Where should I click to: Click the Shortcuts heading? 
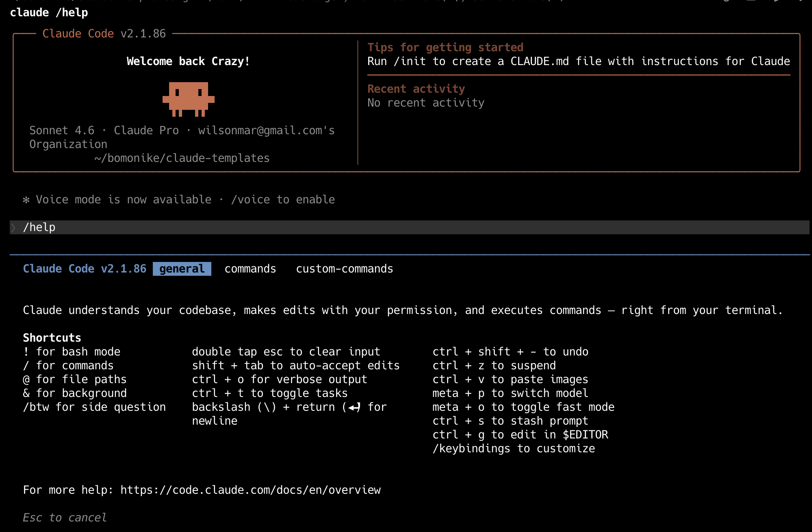click(x=52, y=338)
